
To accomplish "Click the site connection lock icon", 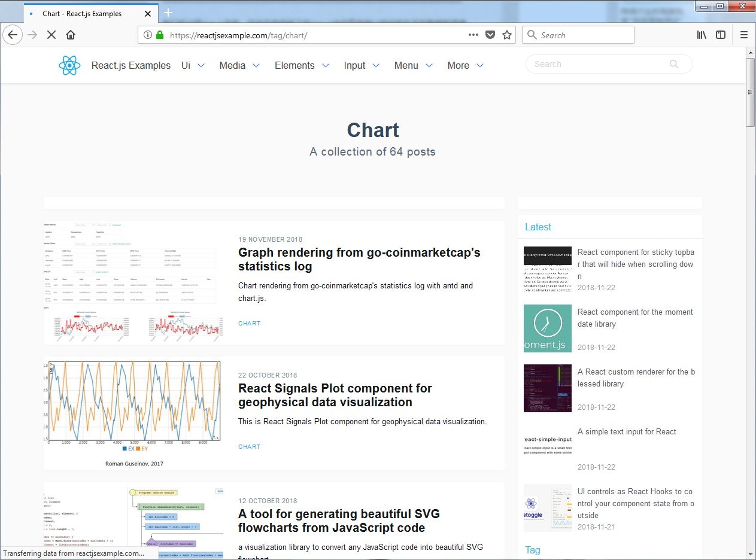I will (x=159, y=35).
